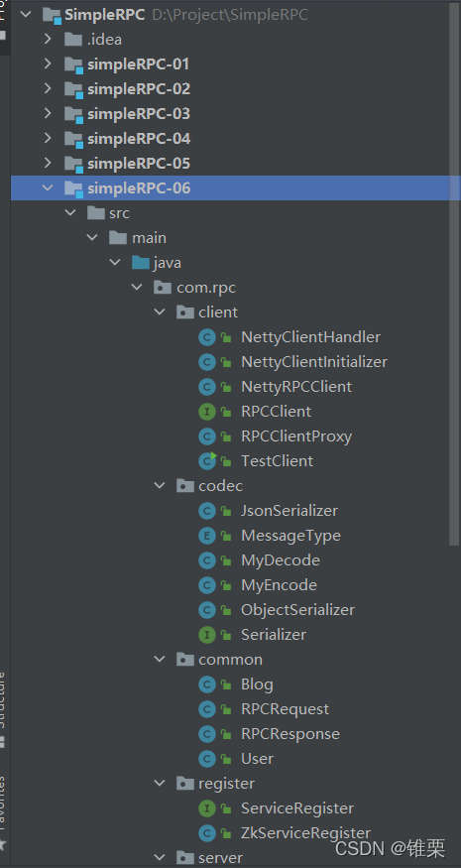Open the TestClient file name
461x868 pixels.
277,460
